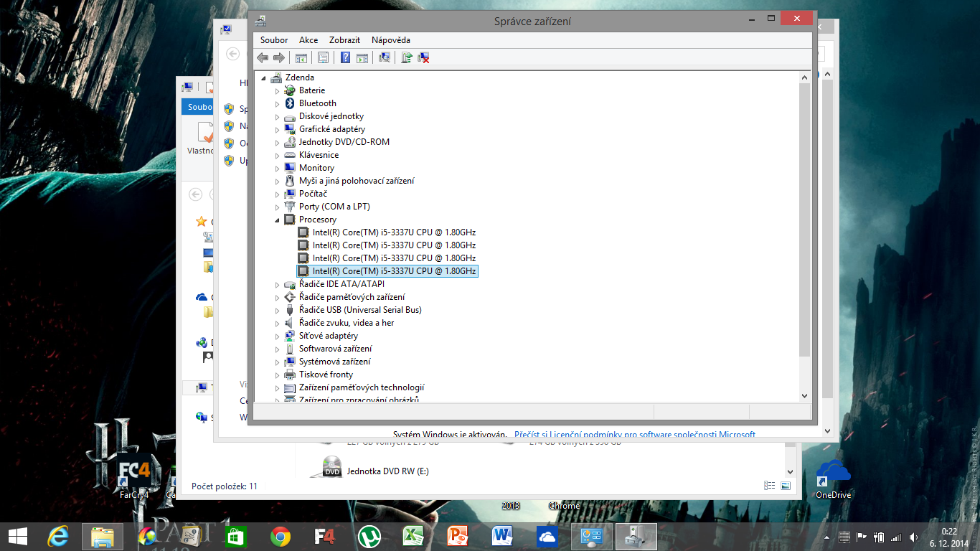Click the Properties toolbar icon
Viewport: 980px width, 551px height.
(324, 58)
